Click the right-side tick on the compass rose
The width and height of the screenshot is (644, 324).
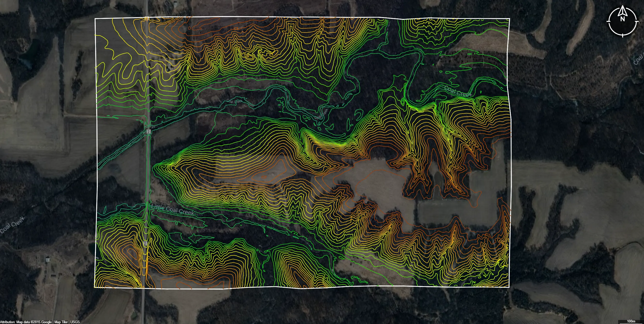[637, 21]
